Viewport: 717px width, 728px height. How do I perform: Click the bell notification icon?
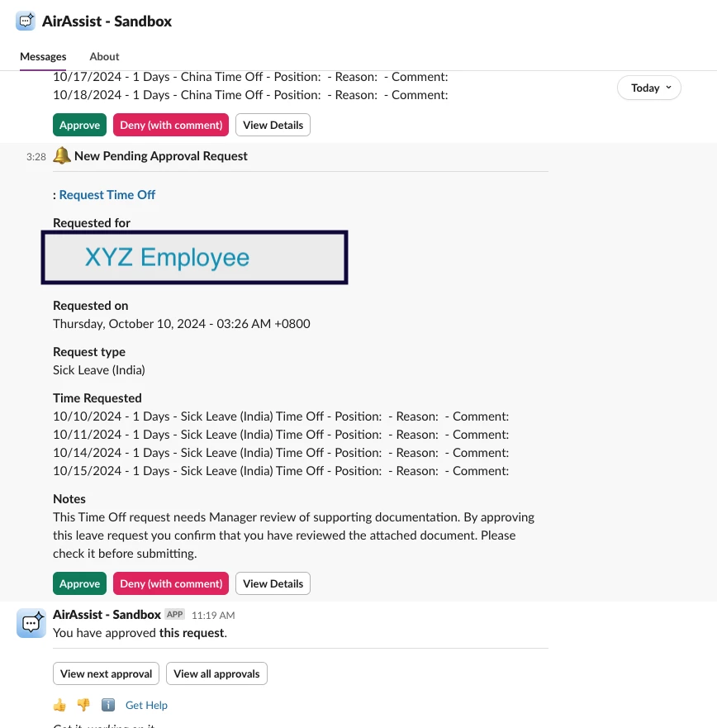click(62, 155)
